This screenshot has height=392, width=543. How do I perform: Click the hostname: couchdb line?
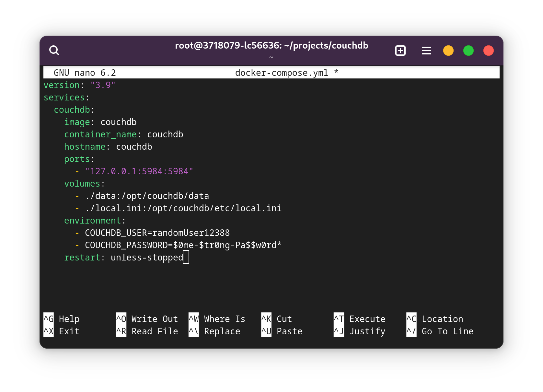point(108,146)
